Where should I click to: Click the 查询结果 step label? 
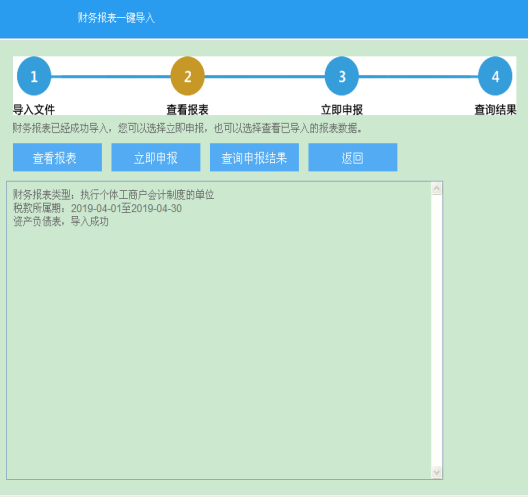pyautogui.click(x=495, y=110)
